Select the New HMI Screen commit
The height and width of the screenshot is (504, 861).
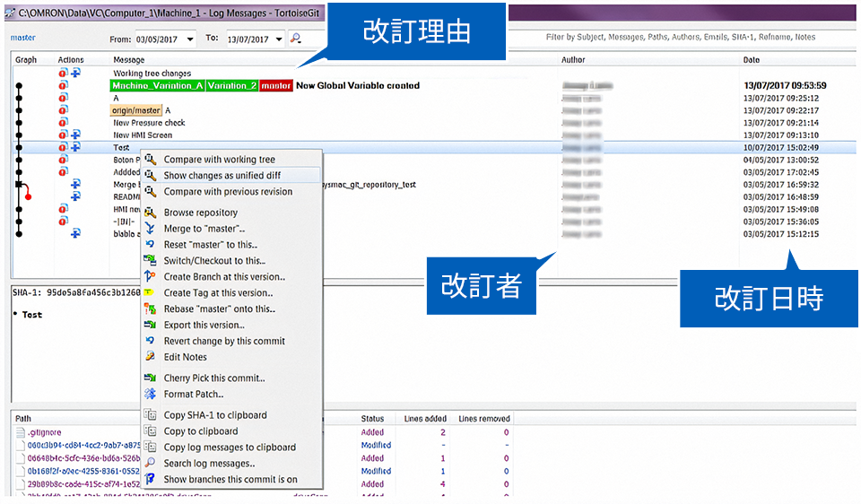434,135
